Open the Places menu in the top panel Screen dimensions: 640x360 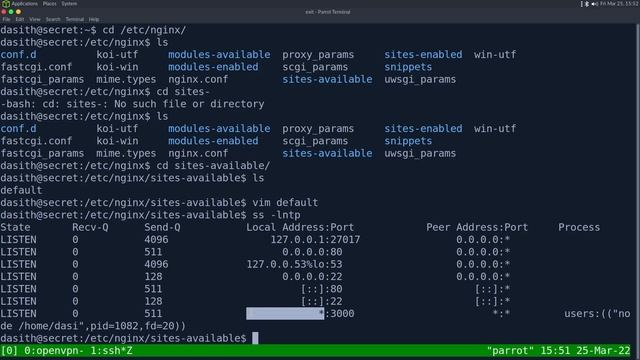[x=50, y=4]
